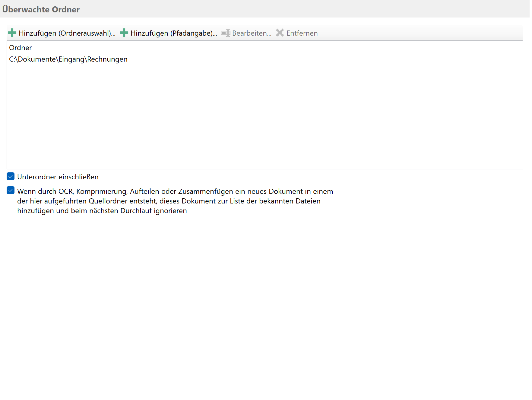Click the Bearbeiten edit icon
532x400 pixels.
(225, 33)
